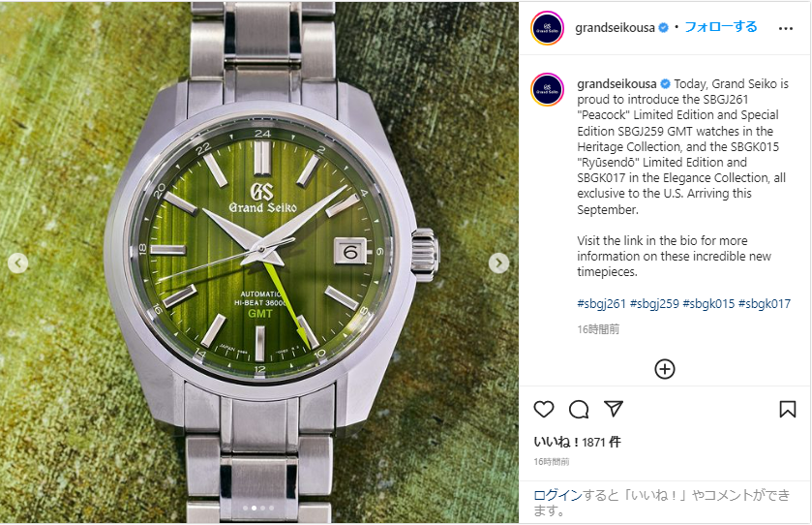Click the ログイン login link
The width and height of the screenshot is (812, 525).
pyautogui.click(x=557, y=495)
